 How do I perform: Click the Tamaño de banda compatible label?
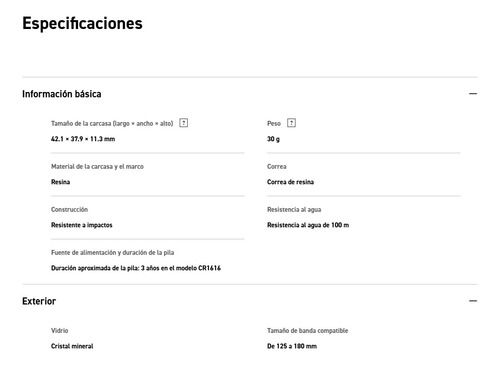point(307,331)
